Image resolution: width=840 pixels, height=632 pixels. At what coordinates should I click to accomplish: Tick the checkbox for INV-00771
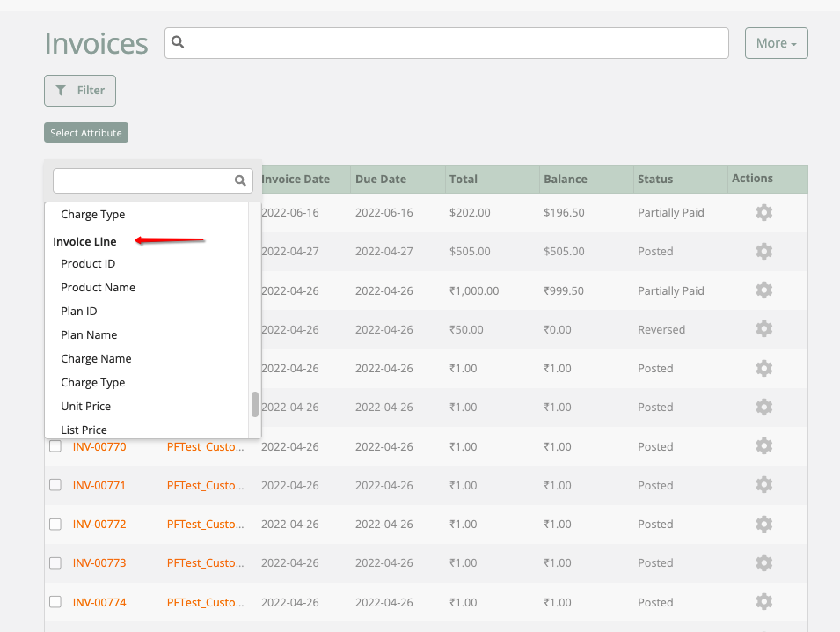55,485
